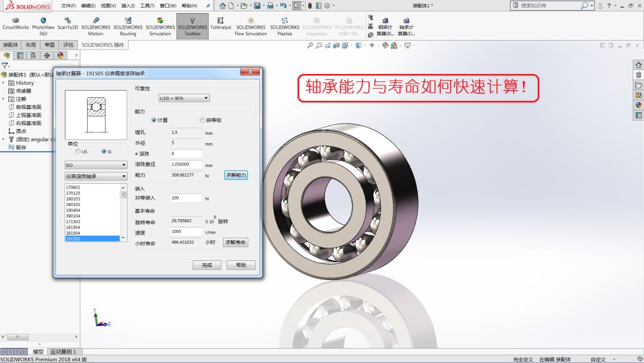Image resolution: width=644 pixels, height=363 pixels.
Task: Open the TolAnalyst tool
Action: tap(221, 26)
